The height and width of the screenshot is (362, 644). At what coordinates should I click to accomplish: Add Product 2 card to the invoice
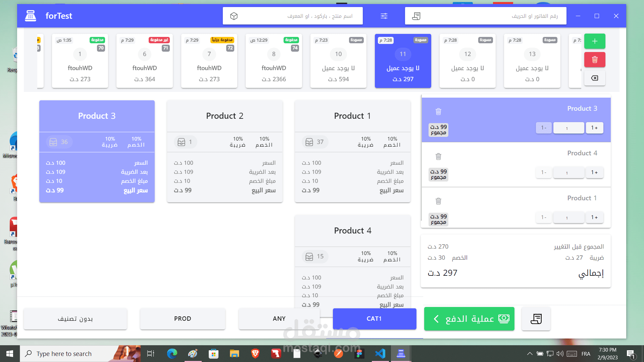225,151
